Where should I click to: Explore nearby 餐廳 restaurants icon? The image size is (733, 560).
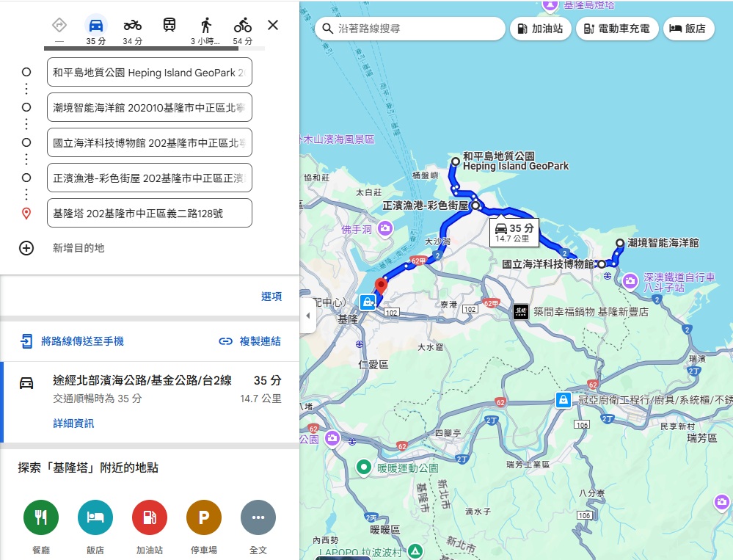[41, 517]
